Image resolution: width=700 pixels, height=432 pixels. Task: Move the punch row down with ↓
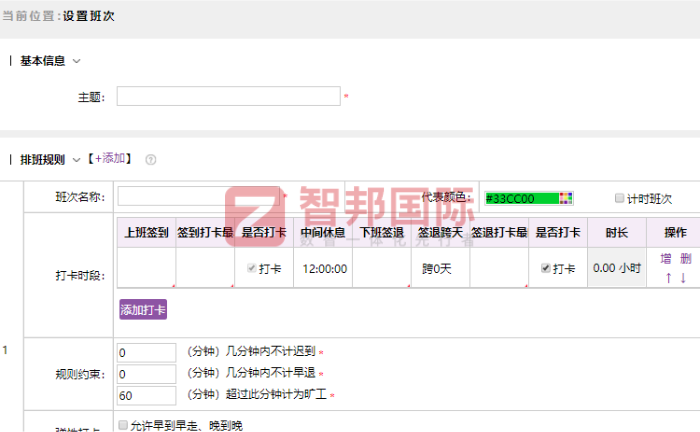point(683,277)
